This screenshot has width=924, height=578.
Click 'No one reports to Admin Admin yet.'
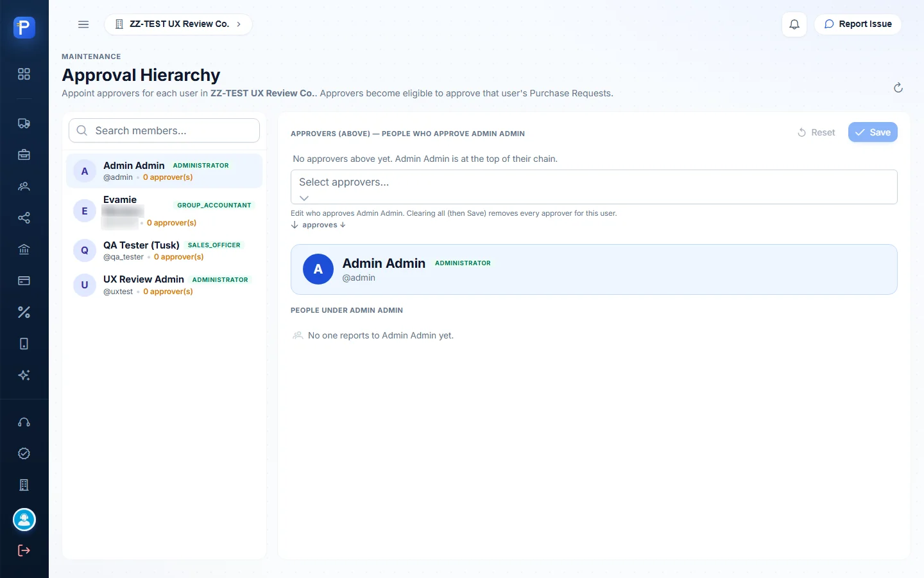(381, 335)
